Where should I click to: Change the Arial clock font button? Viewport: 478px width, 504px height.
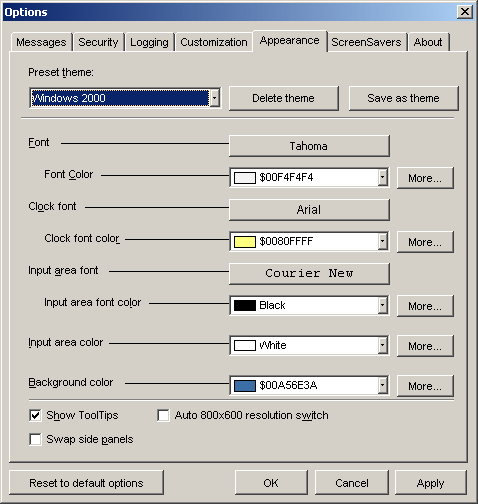(309, 210)
